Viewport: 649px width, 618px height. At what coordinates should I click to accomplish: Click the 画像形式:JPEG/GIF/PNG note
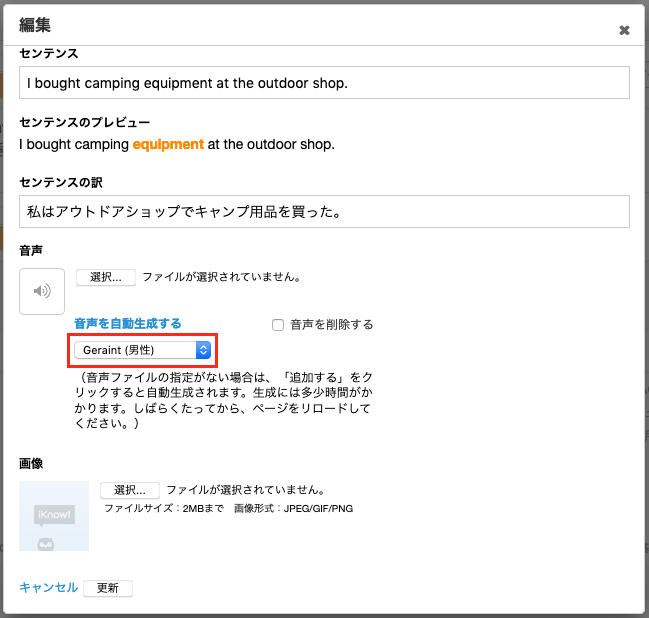tap(293, 508)
